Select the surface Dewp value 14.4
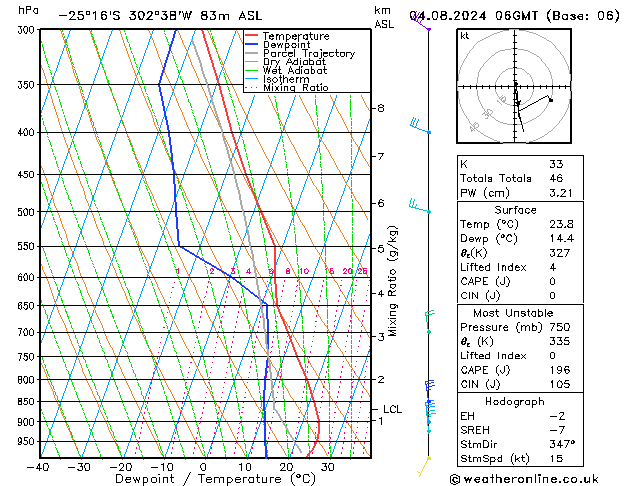629x486 pixels. [x=561, y=239]
